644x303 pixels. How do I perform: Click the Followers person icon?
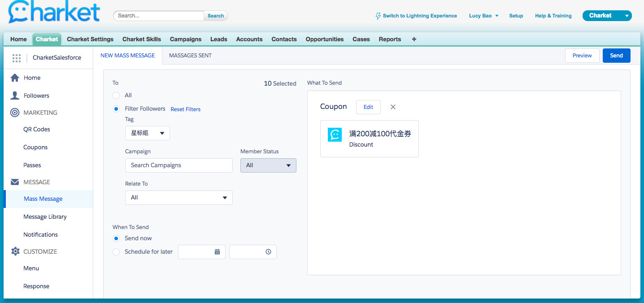[15, 95]
